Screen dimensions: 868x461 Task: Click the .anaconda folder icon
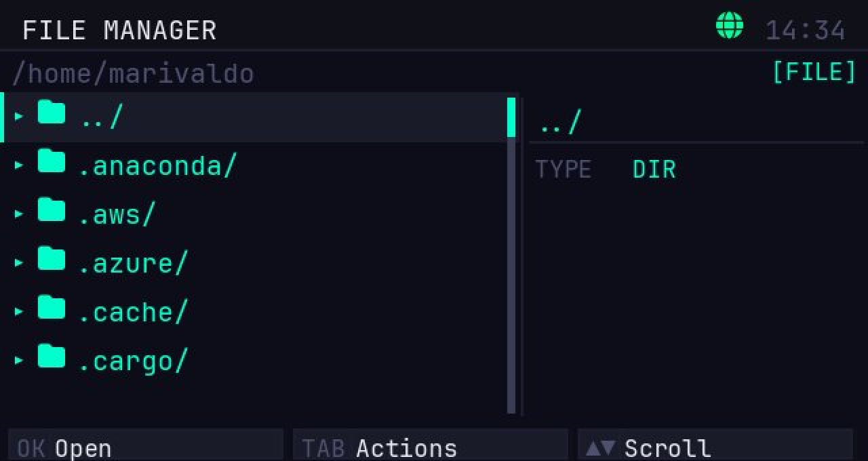click(52, 161)
